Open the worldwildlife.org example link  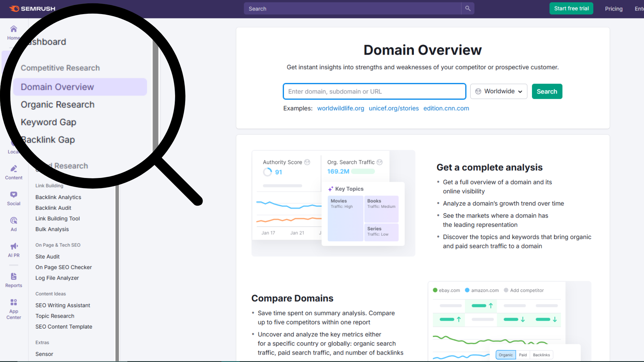(x=340, y=108)
